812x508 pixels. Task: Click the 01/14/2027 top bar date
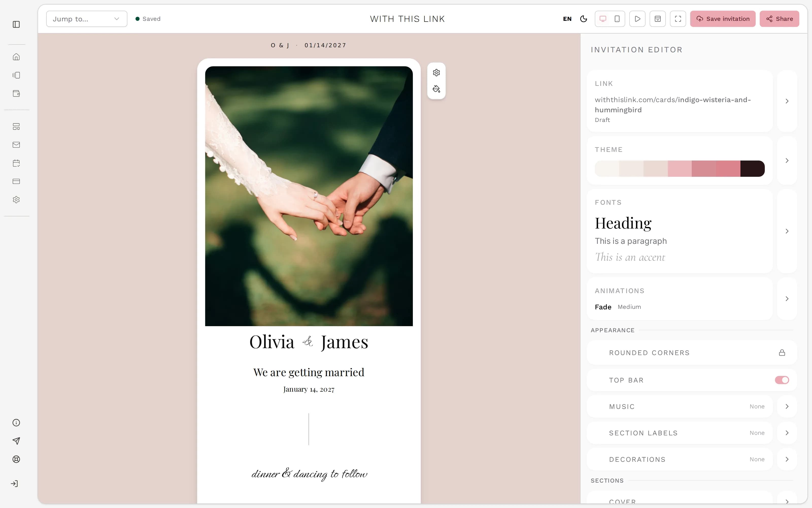click(x=325, y=45)
